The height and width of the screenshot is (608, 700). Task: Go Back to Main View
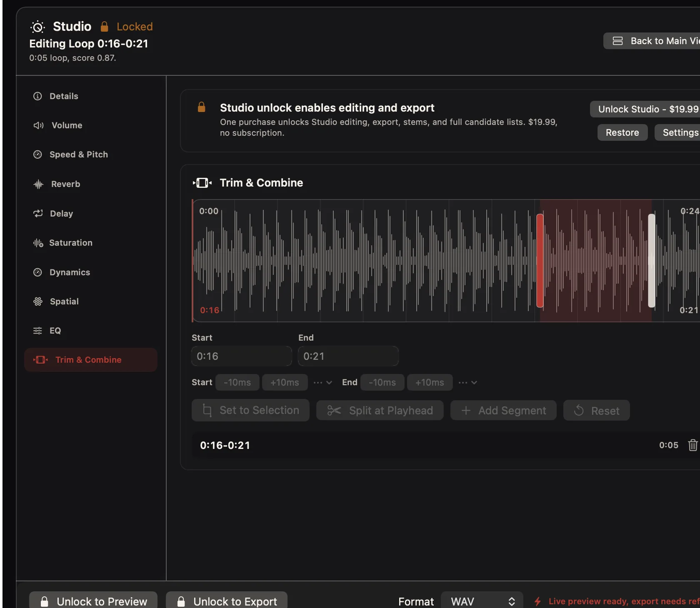coord(652,41)
